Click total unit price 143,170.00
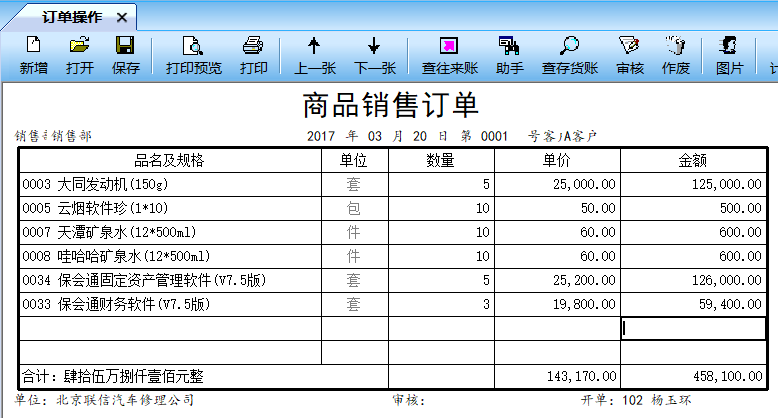Image resolution: width=778 pixels, height=418 pixels. pyautogui.click(x=557, y=376)
